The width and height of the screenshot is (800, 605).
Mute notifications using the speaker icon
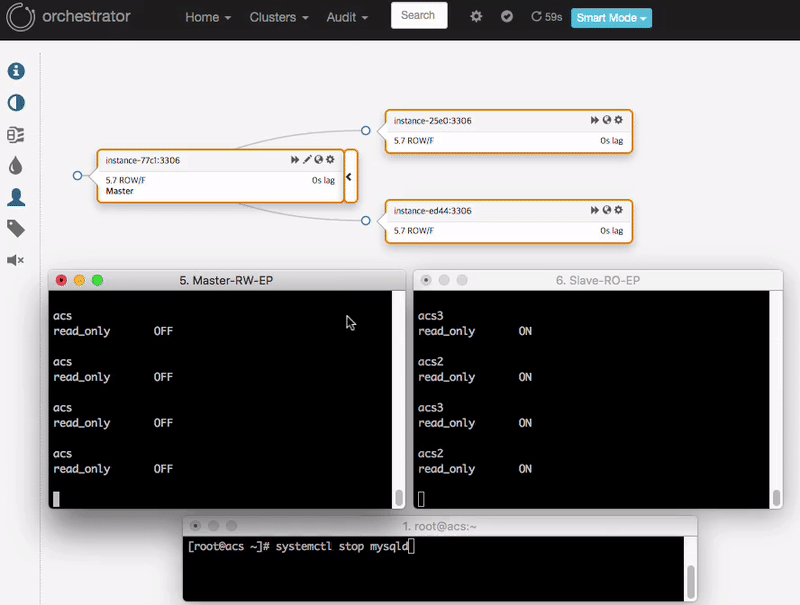coord(15,260)
